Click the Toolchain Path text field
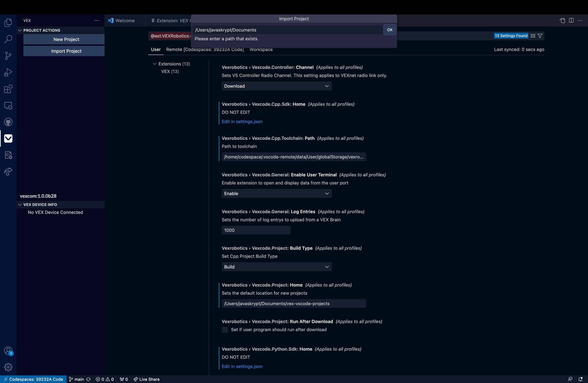Viewport: 588px width, 383px height. coord(294,157)
